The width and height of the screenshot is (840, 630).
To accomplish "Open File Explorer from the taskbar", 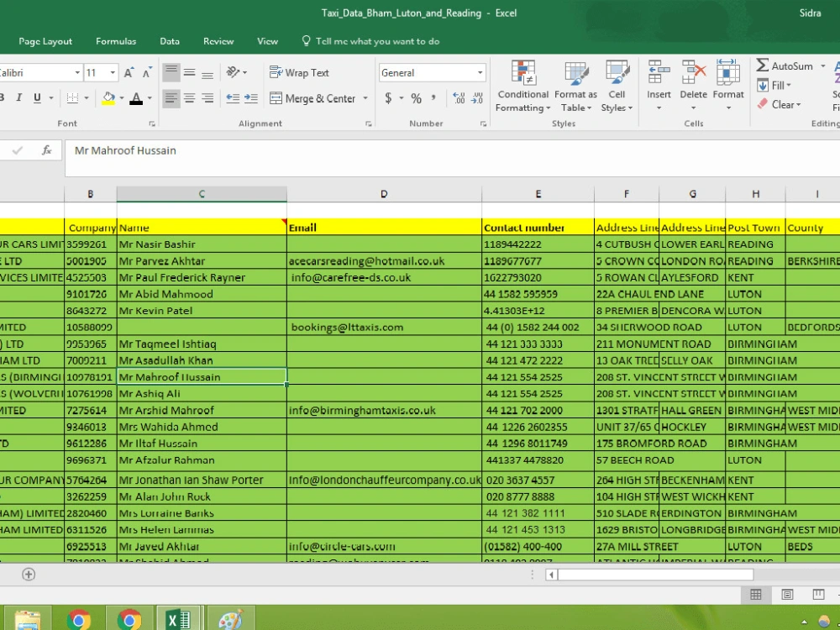I will [x=28, y=619].
